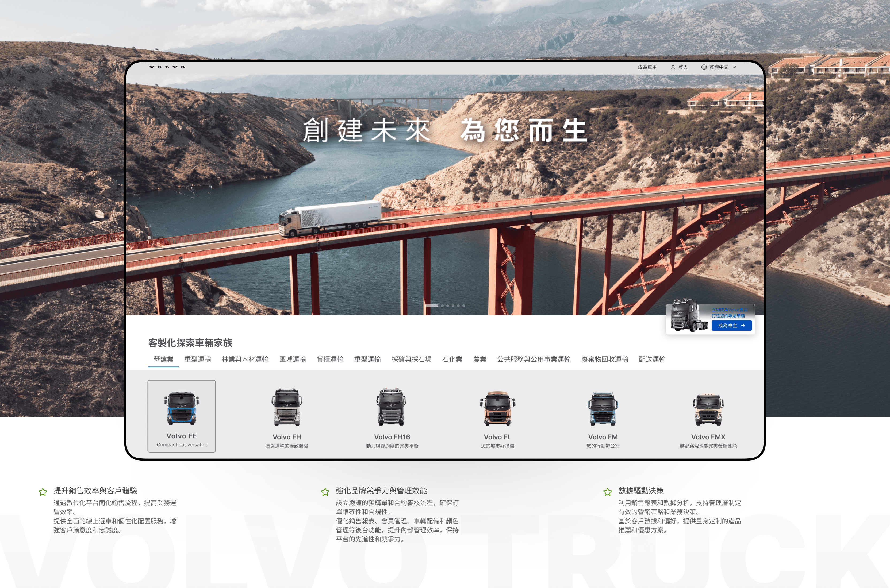The height and width of the screenshot is (588, 890).
Task: Click the blue 成為車主 arrow button in the member card
Action: coord(732,326)
